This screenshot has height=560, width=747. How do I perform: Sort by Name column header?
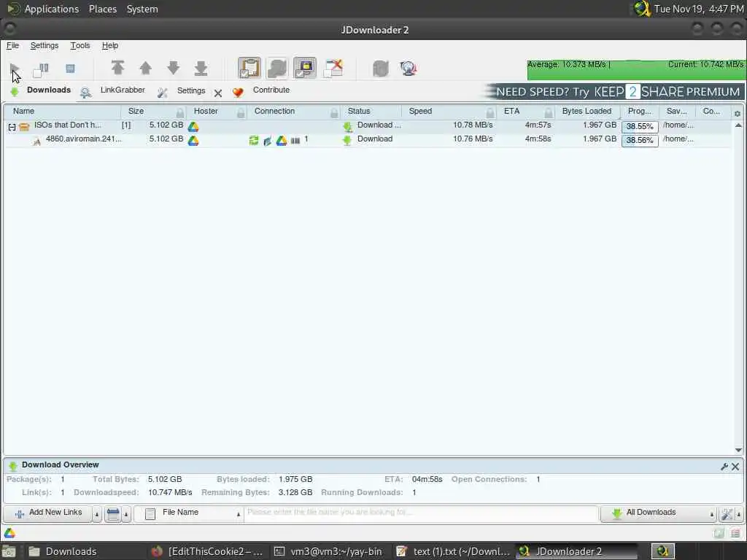pyautogui.click(x=62, y=111)
